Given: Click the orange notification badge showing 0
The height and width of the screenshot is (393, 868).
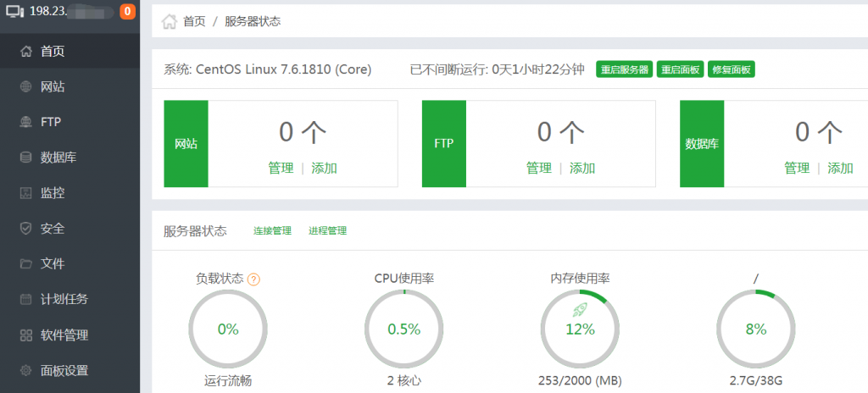Looking at the screenshot, I should 127,12.
